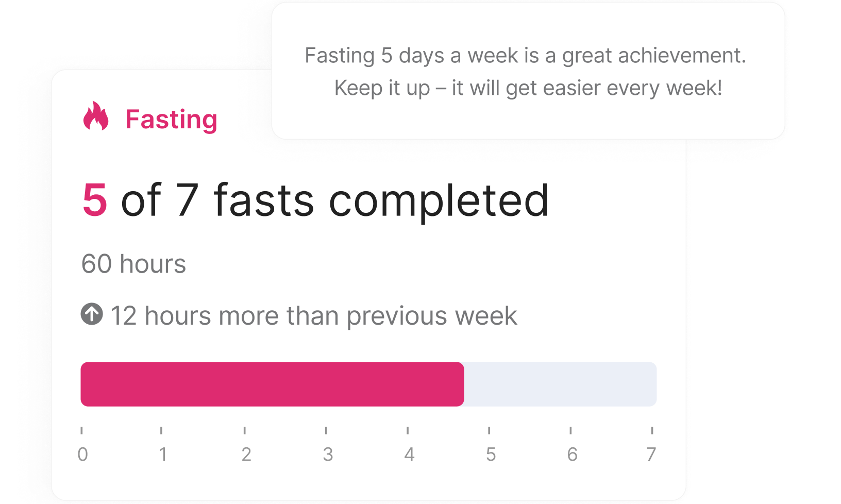The width and height of the screenshot is (841, 504).
Task: Click the unfilled gray end of the progress bar
Action: [560, 384]
